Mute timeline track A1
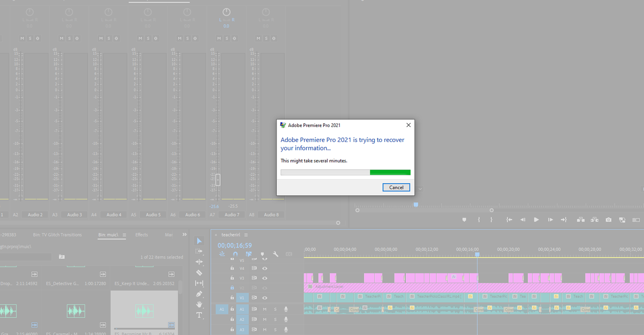The width and height of the screenshot is (644, 335). tap(265, 309)
